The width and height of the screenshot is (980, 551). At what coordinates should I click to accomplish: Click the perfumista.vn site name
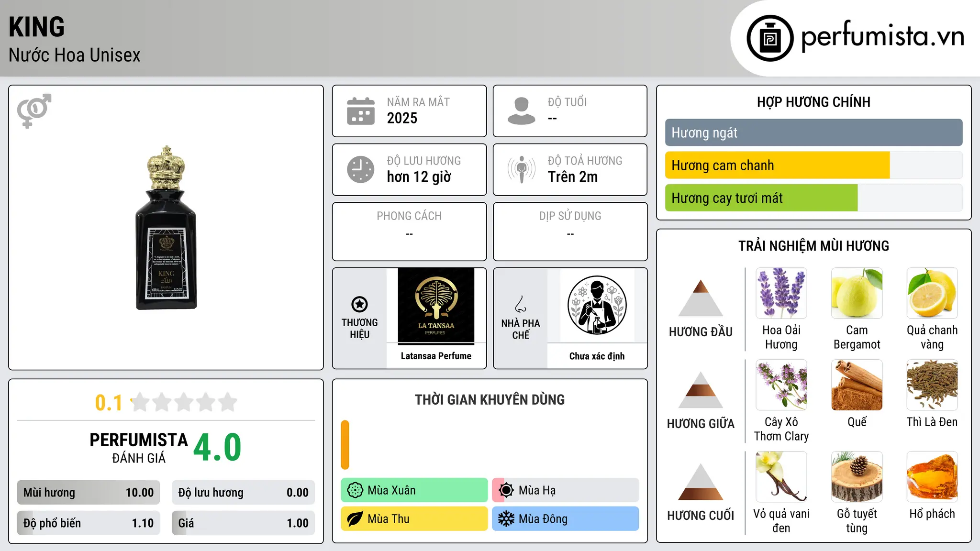[882, 37]
